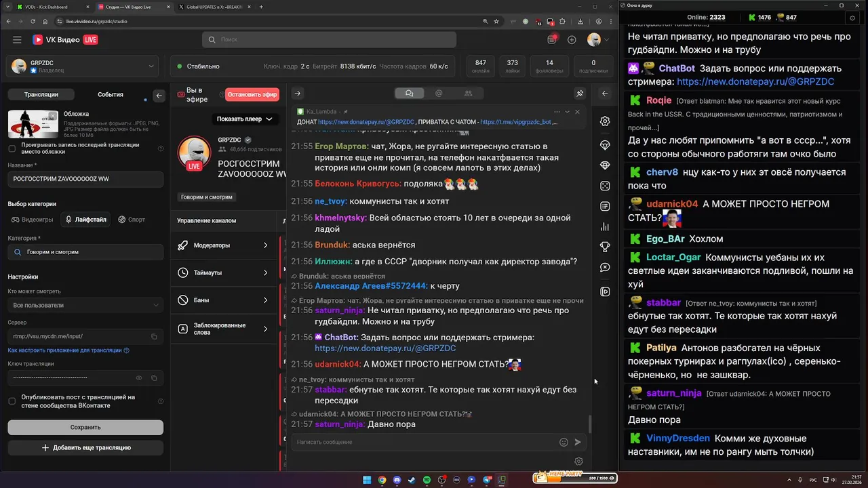868x488 pixels.
Task: Open the chat settings gear below the input
Action: pos(578,462)
